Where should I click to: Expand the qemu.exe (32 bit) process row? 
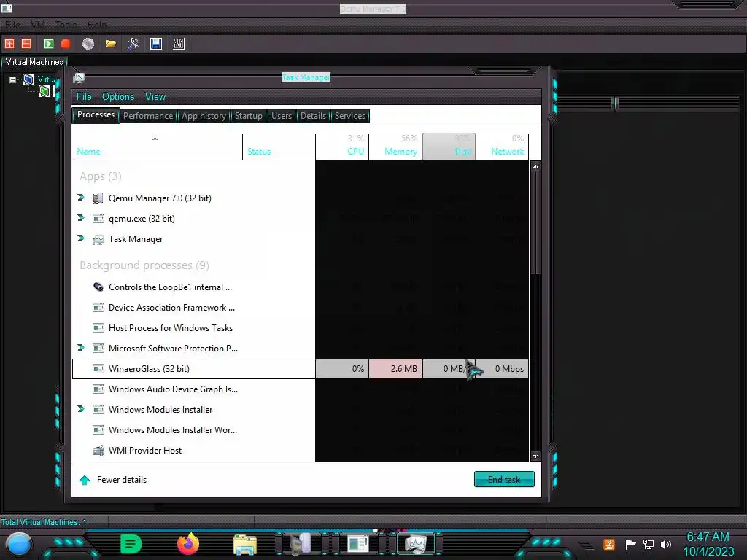80,217
